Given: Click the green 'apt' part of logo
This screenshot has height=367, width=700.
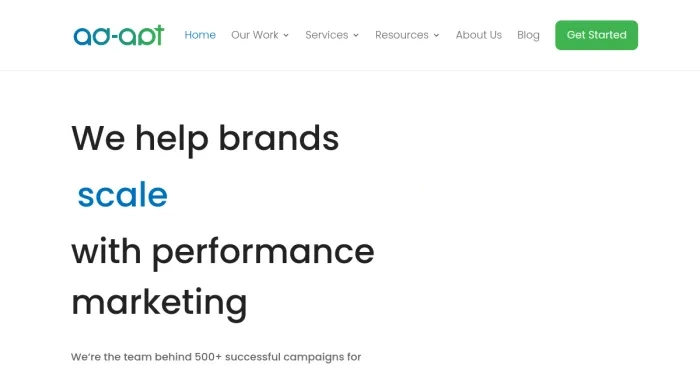Looking at the screenshot, I should point(142,35).
